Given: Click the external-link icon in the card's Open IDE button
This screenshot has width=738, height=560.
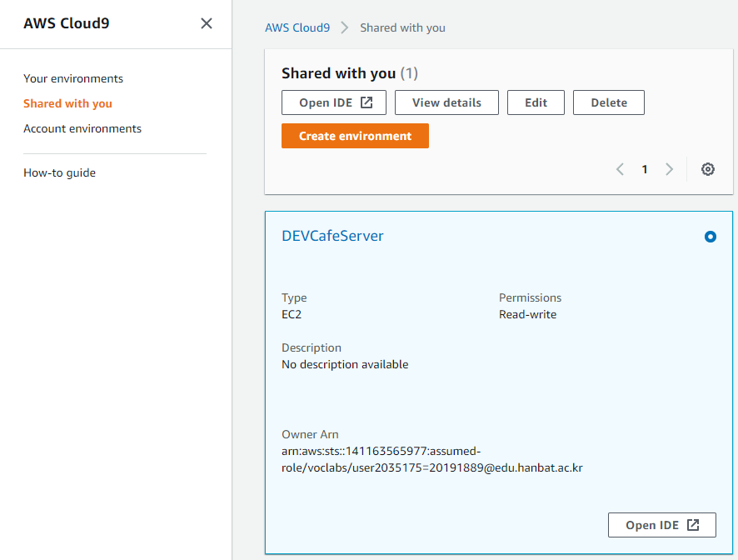Looking at the screenshot, I should (x=693, y=525).
